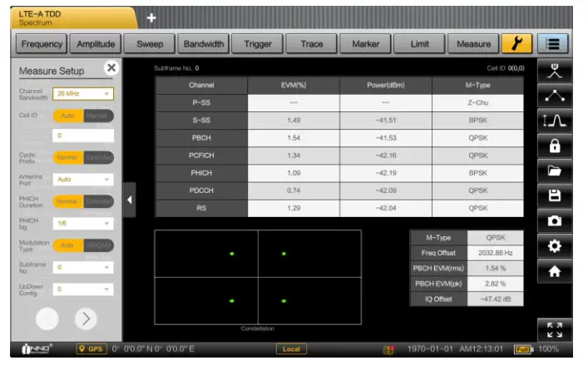
Task: Click the GPS status indicator
Action: 91,348
